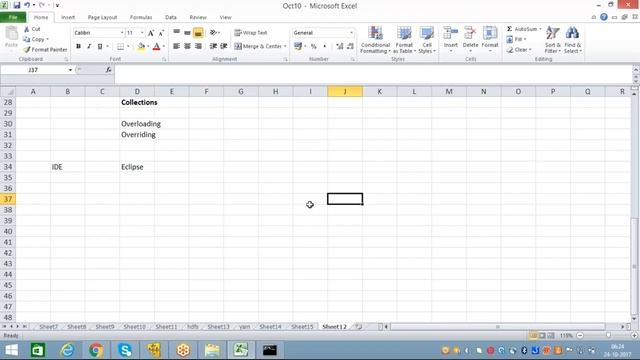Apply percent style format
The height and width of the screenshot is (360, 640).
click(x=313, y=47)
